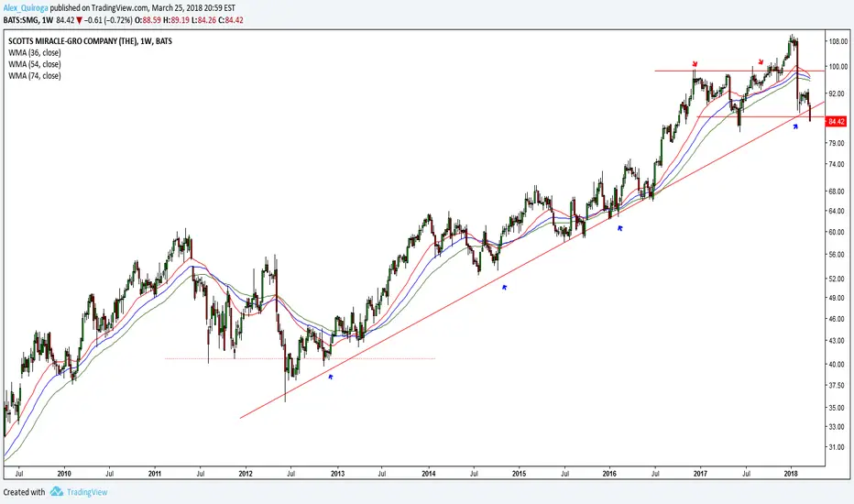Click the 49.00 price axis label
The height and width of the screenshot is (504, 854).
838,298
